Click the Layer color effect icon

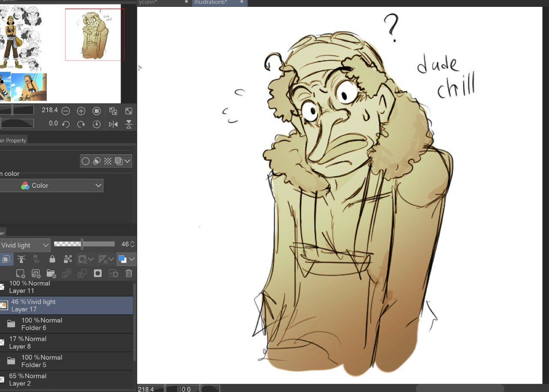[118, 161]
